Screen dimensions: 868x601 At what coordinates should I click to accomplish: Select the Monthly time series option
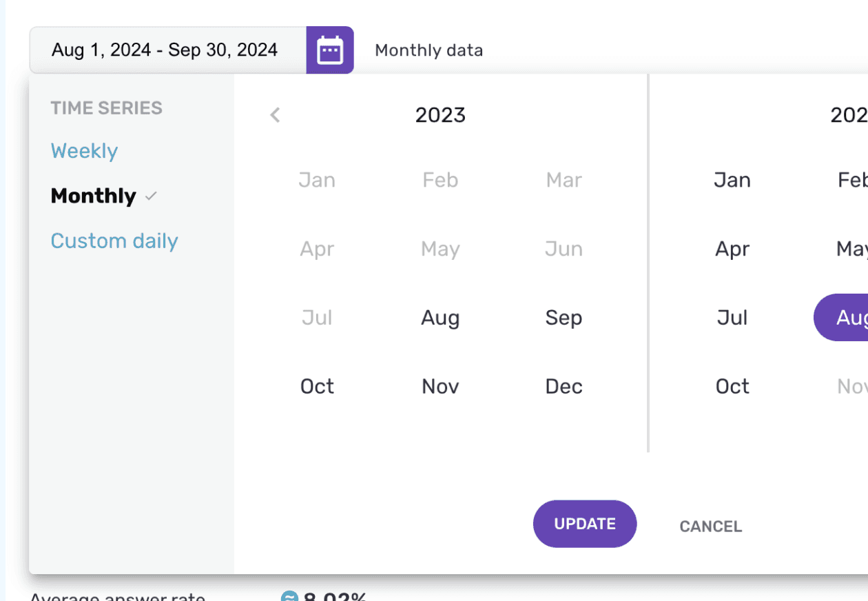click(94, 196)
